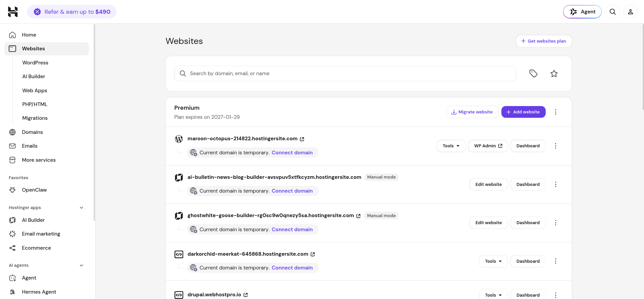Screen dimensions: 644x299
Task: Open AI Builder under Websites
Action: [34, 77]
